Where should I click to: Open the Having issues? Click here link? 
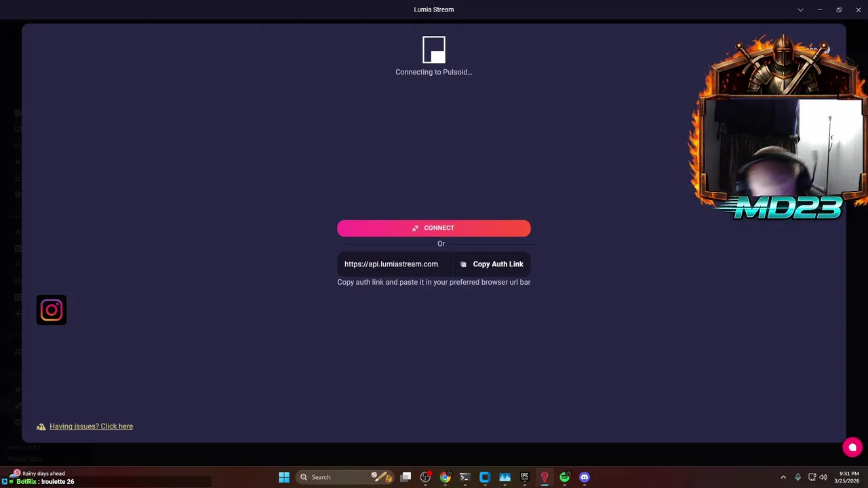(x=91, y=426)
